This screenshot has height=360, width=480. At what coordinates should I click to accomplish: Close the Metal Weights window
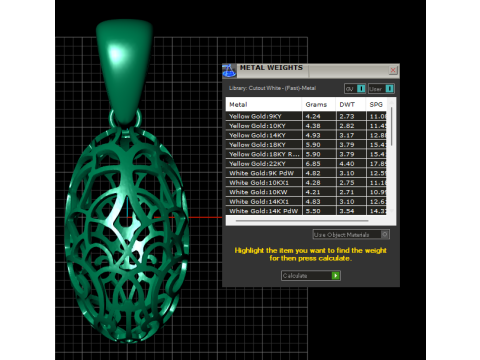point(393,70)
